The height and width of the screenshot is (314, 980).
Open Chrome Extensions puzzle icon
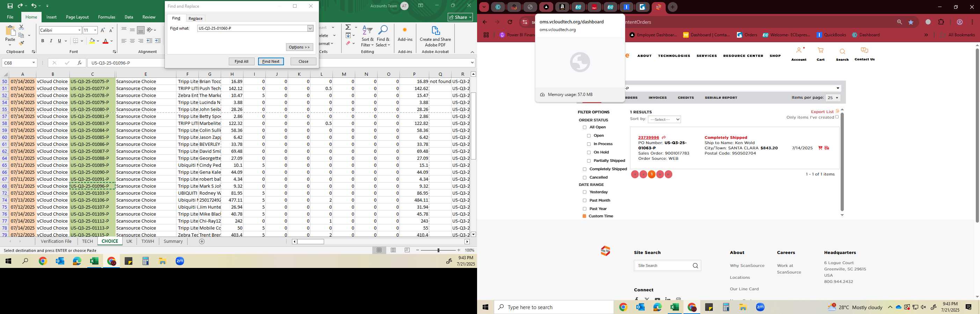point(941,22)
